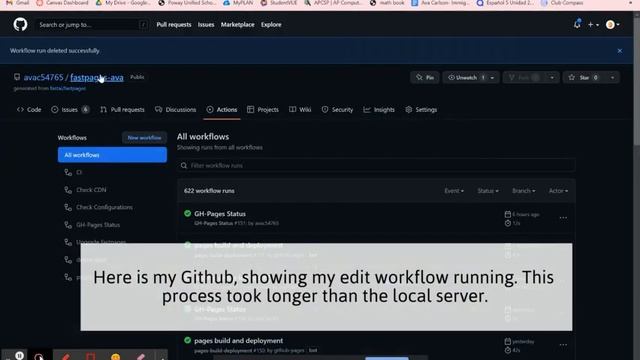Click the success check icon on top GH-Pages Status run
The width and height of the screenshot is (640, 360).
(187, 213)
